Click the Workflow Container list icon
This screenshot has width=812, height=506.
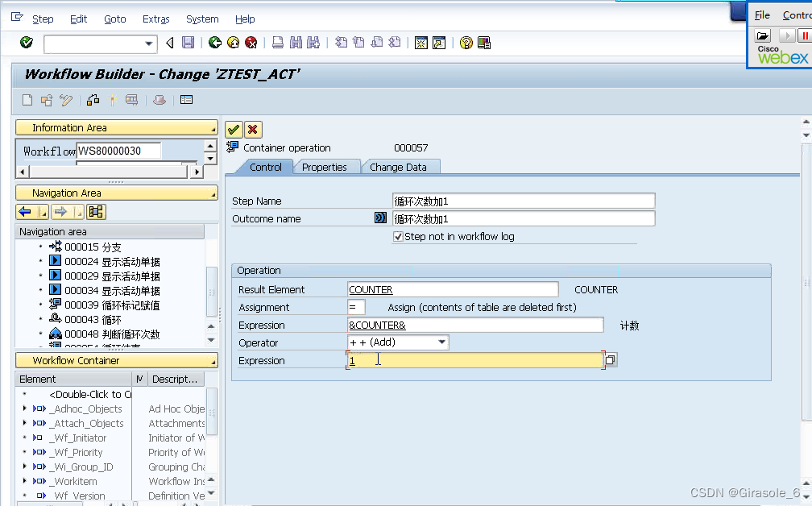(x=186, y=100)
